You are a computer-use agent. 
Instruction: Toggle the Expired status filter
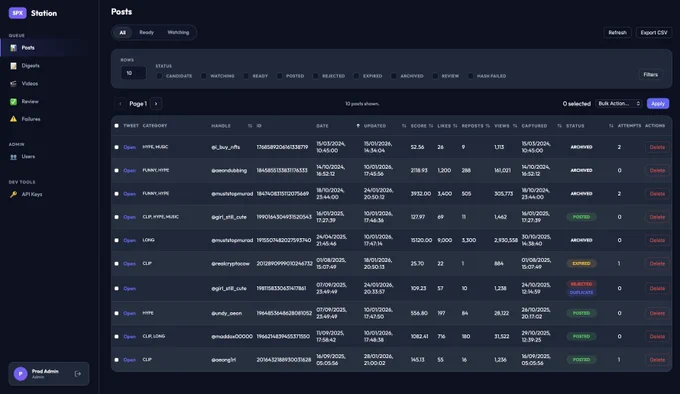(356, 76)
